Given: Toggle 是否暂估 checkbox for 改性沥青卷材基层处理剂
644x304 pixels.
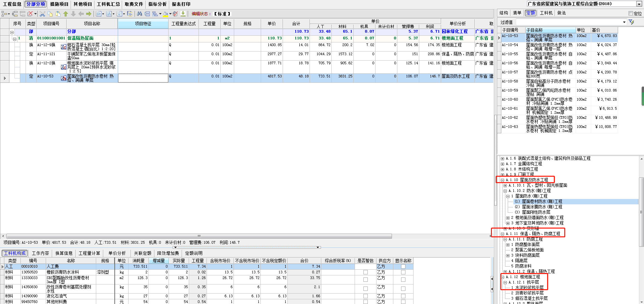Looking at the screenshot, I should pos(365,289).
